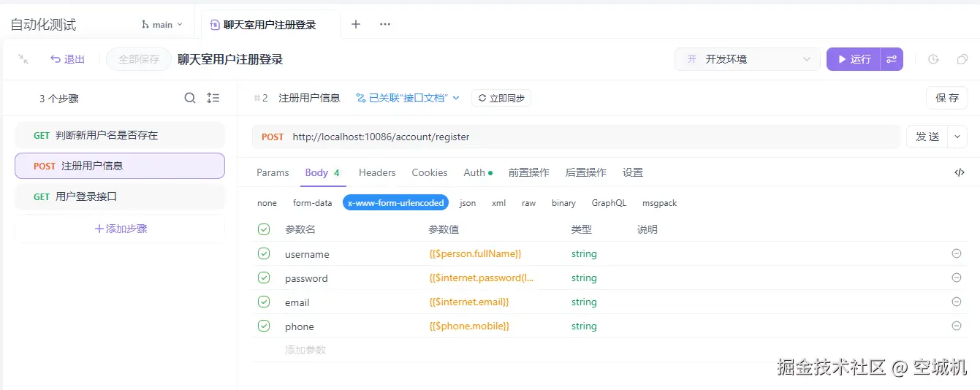
Task: Open the main branch dropdown
Action: 162,25
